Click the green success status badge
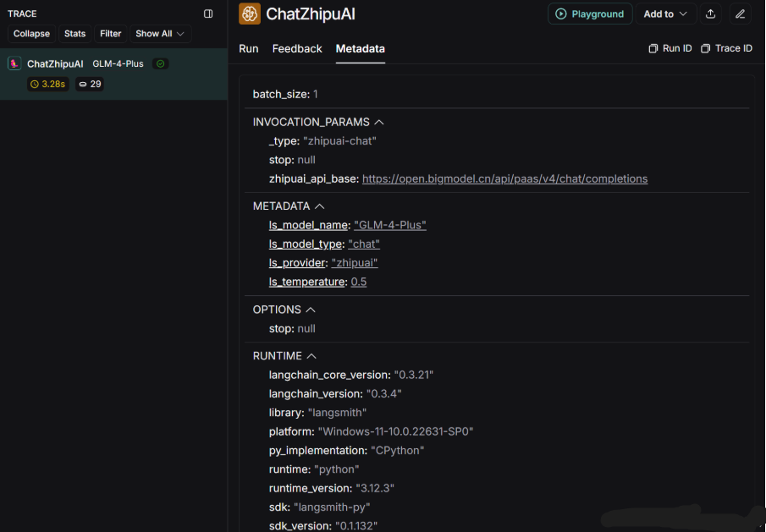766x532 pixels. tap(160, 63)
